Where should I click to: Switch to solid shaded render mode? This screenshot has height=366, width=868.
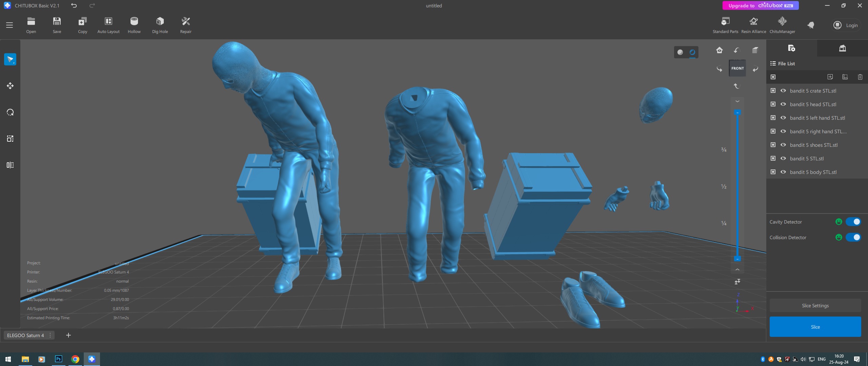click(680, 52)
